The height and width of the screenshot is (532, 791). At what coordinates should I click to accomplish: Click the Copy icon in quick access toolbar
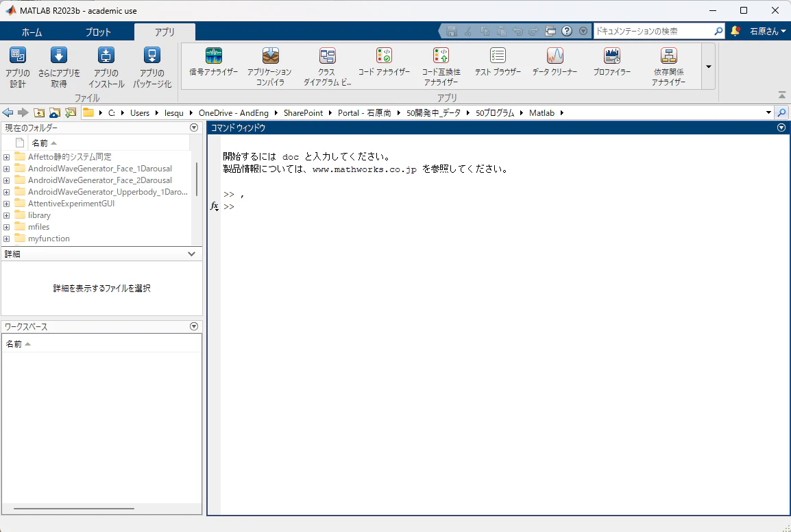point(485,32)
